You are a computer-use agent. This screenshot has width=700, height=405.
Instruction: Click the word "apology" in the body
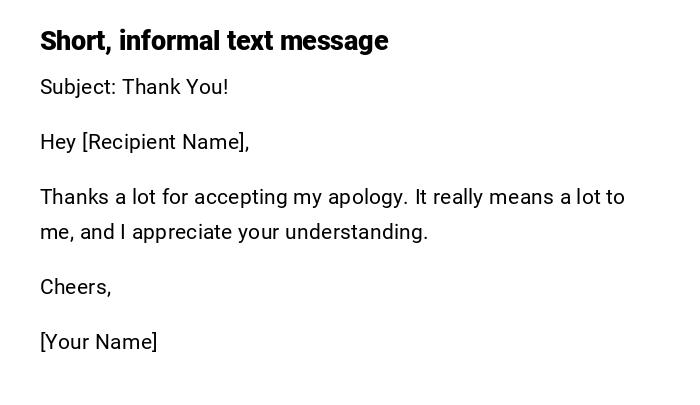367,197
